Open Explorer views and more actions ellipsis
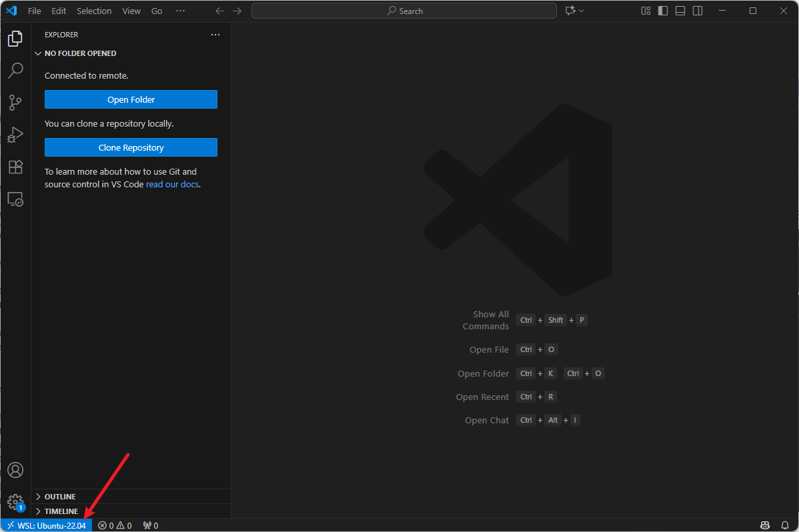Image resolution: width=799 pixels, height=532 pixels. tap(215, 35)
